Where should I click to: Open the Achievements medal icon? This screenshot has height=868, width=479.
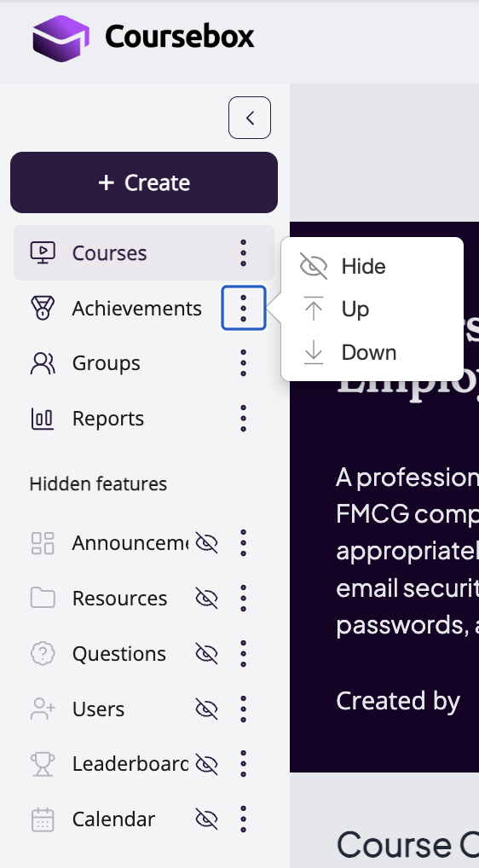tap(43, 308)
